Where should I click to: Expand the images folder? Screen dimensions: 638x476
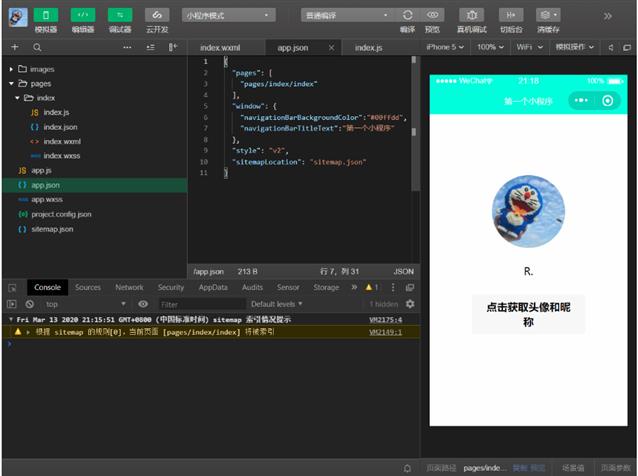click(11, 69)
